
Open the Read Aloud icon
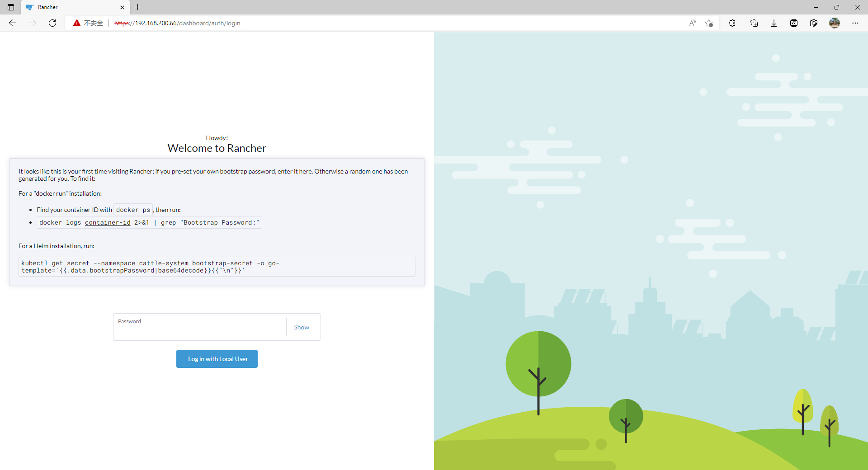(693, 23)
